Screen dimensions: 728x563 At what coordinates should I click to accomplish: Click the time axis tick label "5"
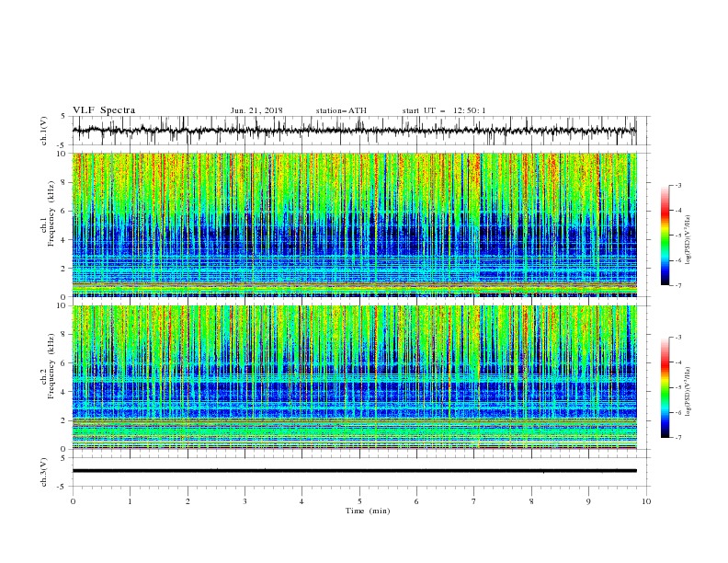coord(359,501)
